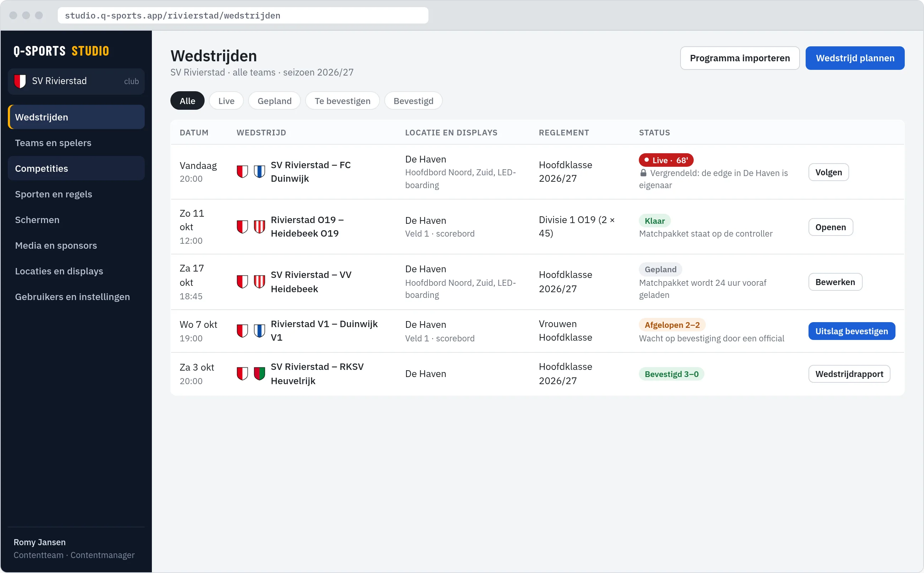Viewport: 924px width, 573px height.
Task: Click the Q-Sports Studio logo
Action: (61, 51)
